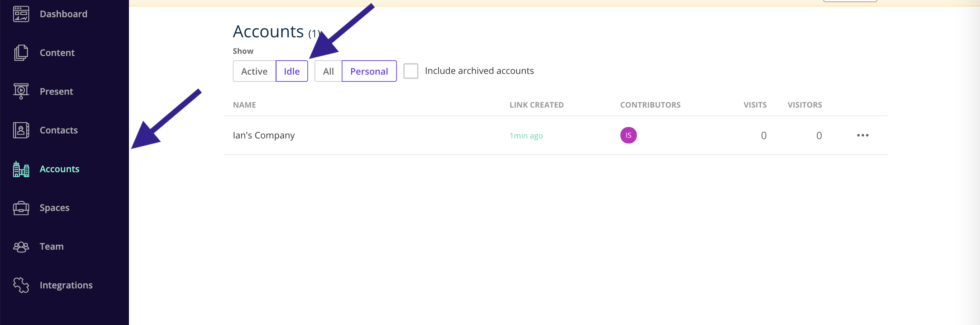
Task: Switch filter to All accounts
Action: pos(328,71)
